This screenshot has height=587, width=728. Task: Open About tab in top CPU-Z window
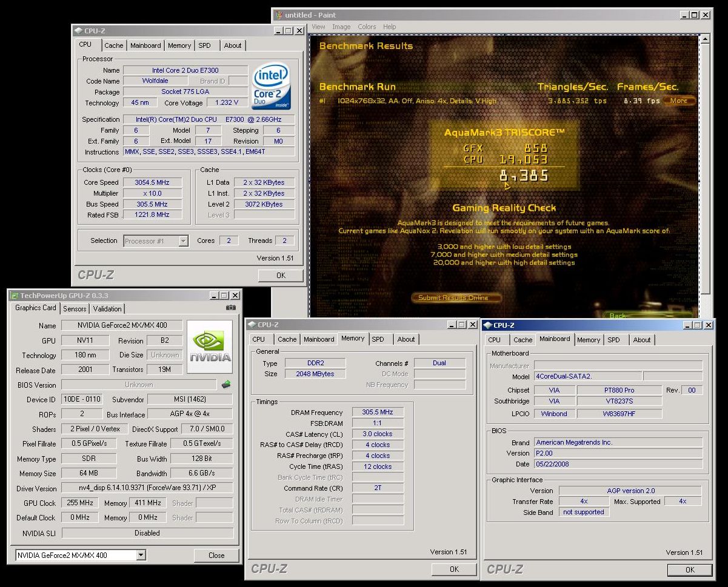tap(233, 45)
